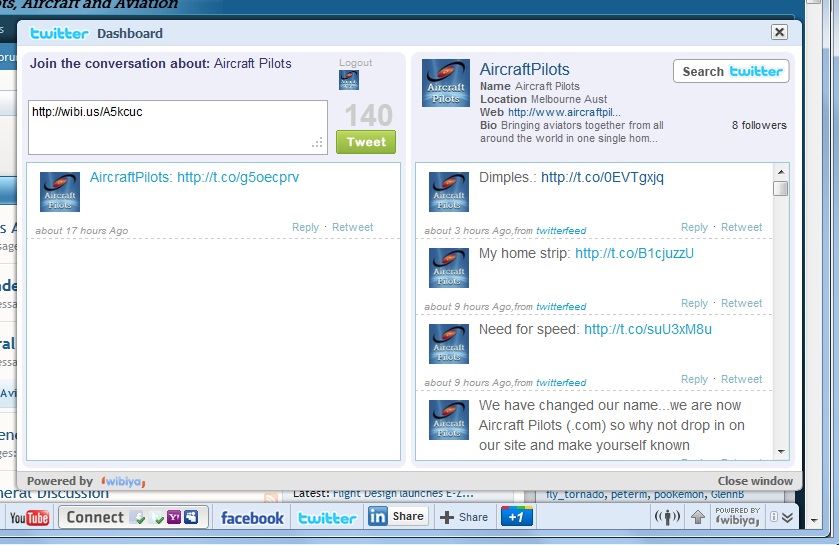Close the Twitter Dashboard popup

779,32
